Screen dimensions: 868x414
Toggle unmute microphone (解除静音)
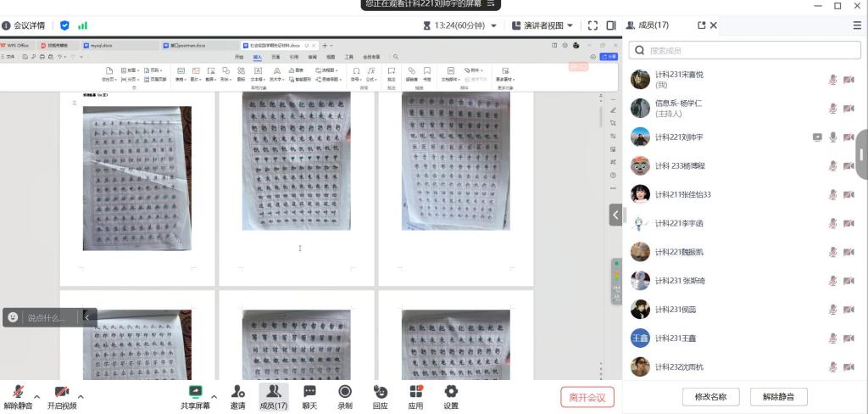pyautogui.click(x=17, y=392)
